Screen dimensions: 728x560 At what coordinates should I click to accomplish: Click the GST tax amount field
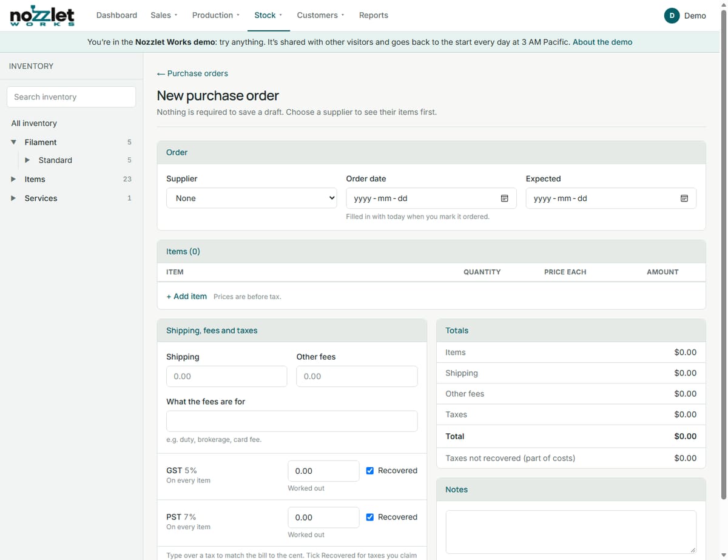click(x=323, y=471)
